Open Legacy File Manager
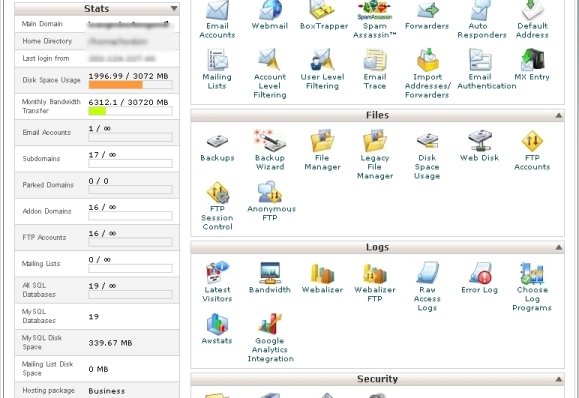The image size is (579, 398). [374, 154]
